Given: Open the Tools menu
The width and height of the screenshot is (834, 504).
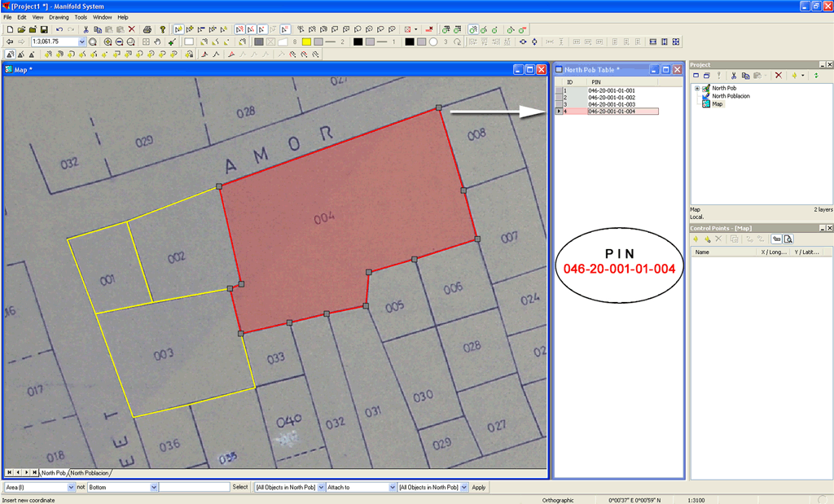Looking at the screenshot, I should tap(81, 18).
